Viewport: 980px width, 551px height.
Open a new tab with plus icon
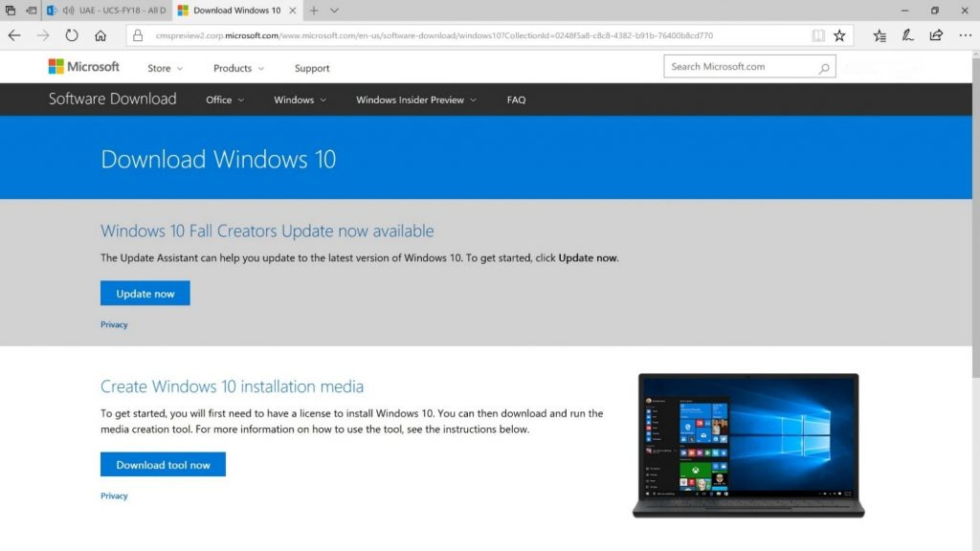314,11
